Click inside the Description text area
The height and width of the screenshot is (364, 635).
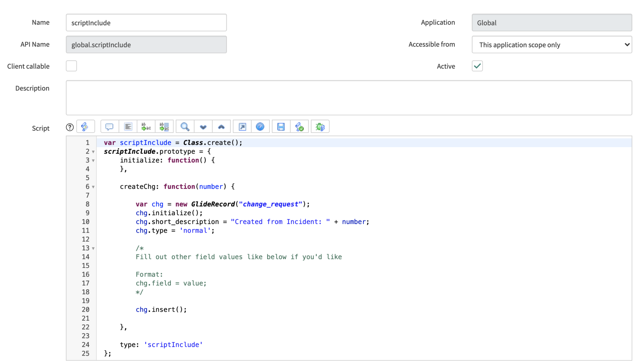[347, 98]
